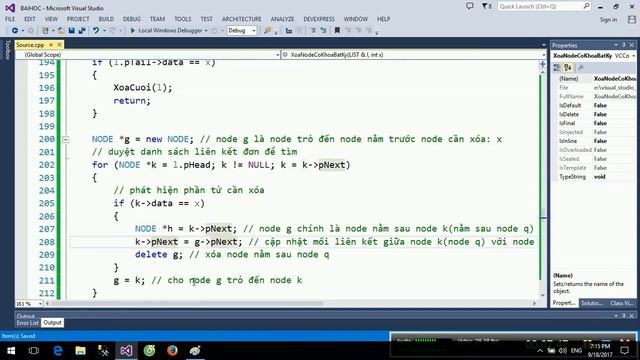Toggle auto-hide pin on Properties panel
Image resolution: width=640 pixels, height=360 pixels.
[x=624, y=45]
